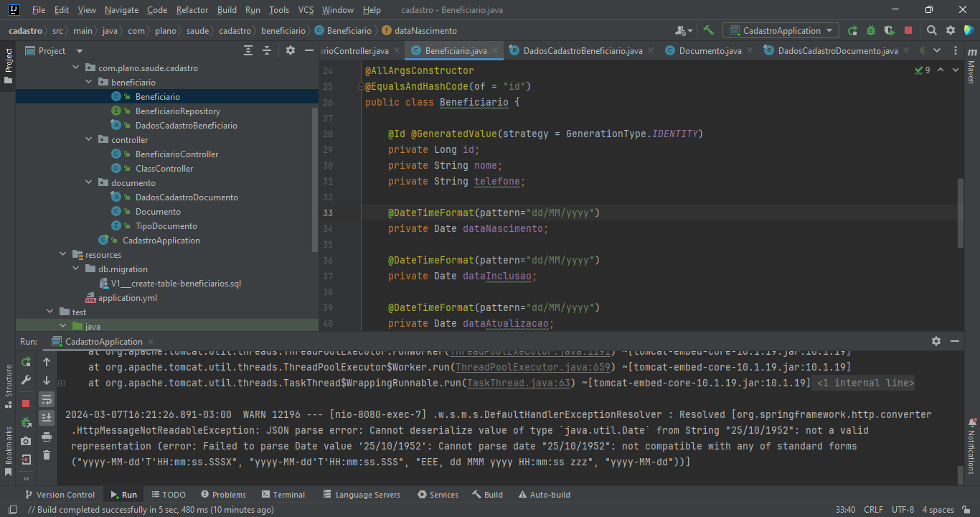Print console output with the printer icon

pos(47,437)
